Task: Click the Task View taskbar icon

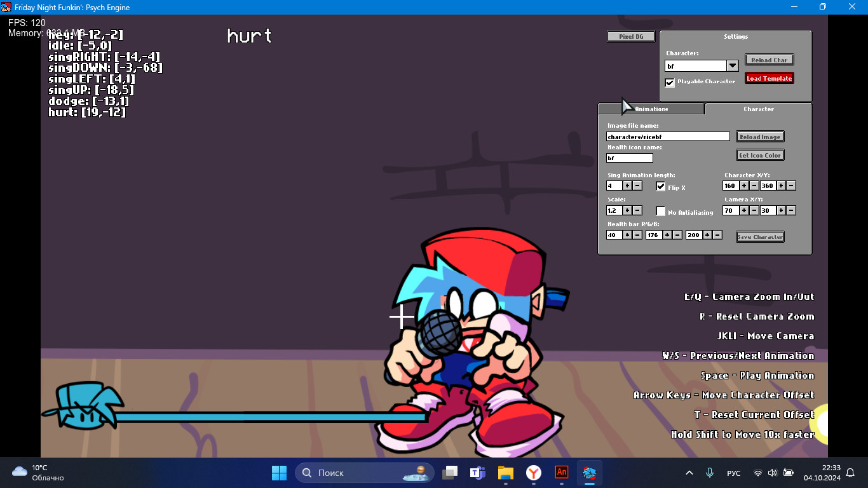Action: coord(450,473)
